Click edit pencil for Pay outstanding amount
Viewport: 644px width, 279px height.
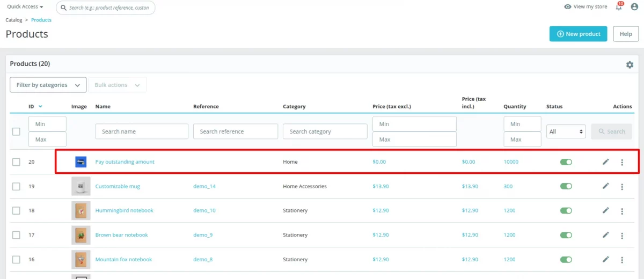606,161
